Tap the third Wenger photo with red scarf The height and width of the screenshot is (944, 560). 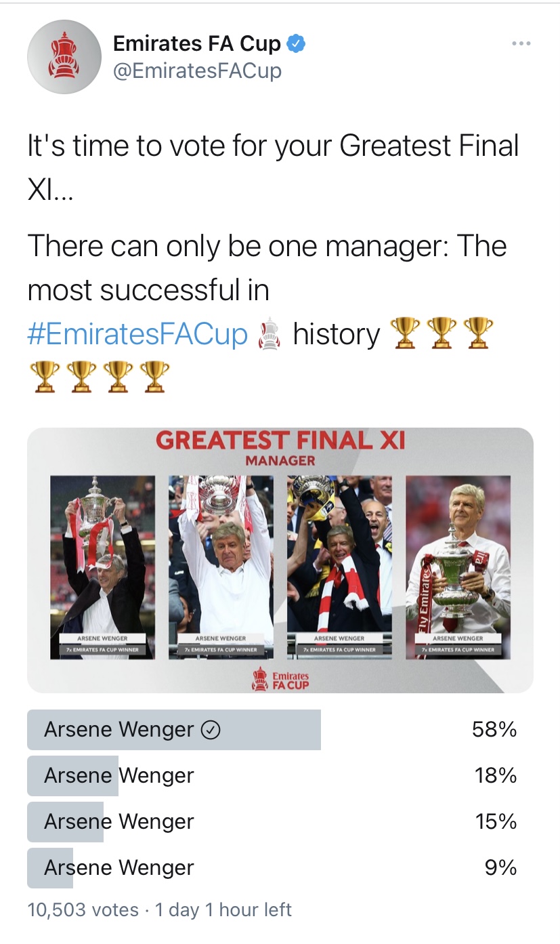(x=339, y=567)
